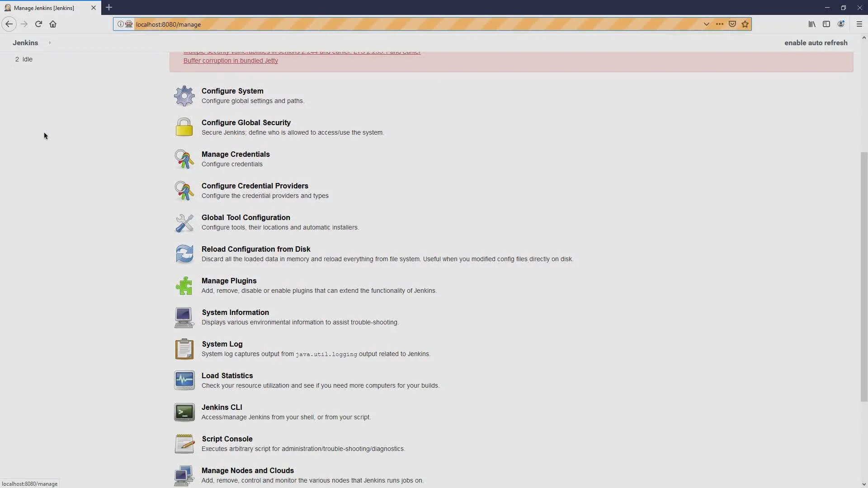Click the Manage Credentials puzzle icon
The height and width of the screenshot is (488, 868).
point(184,159)
